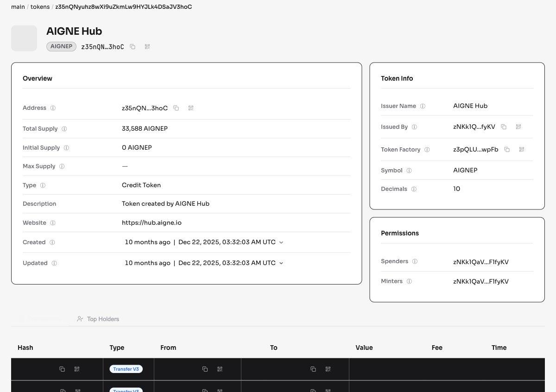The image size is (556, 392).
Task: Expand the Created date format chevron
Action: tap(281, 242)
